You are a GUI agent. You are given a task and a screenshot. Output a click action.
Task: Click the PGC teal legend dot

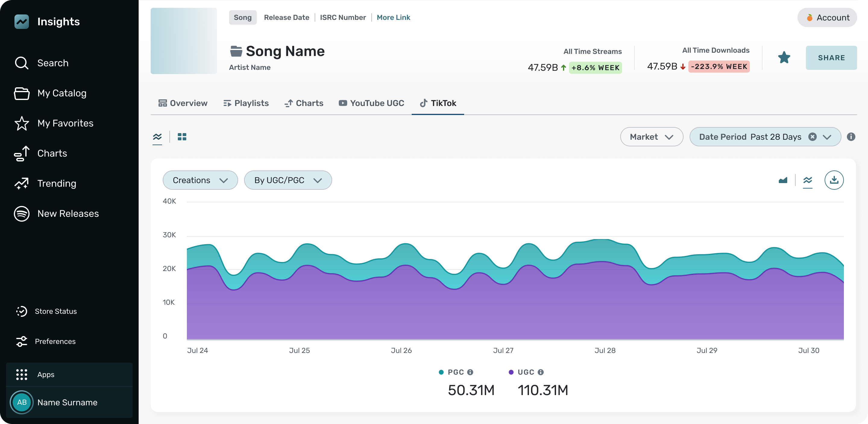click(441, 372)
